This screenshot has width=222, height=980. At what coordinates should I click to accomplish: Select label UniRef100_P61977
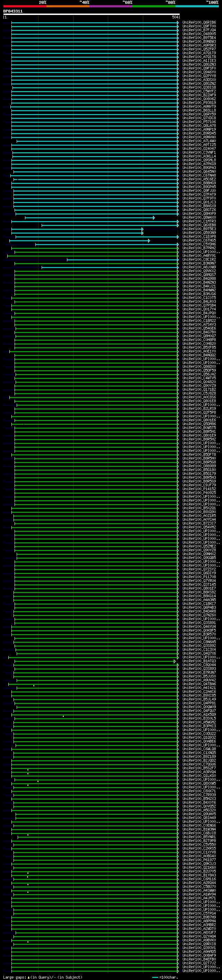tap(199, 860)
